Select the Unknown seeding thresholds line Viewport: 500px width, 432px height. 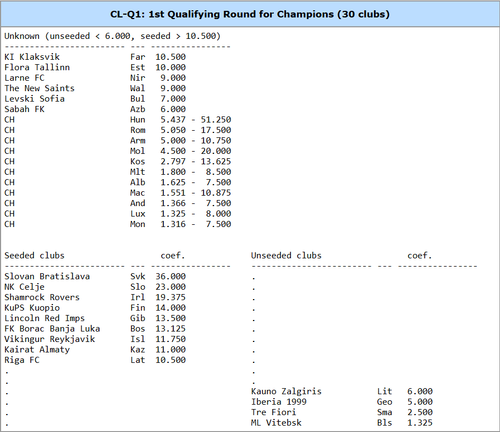[112, 36]
